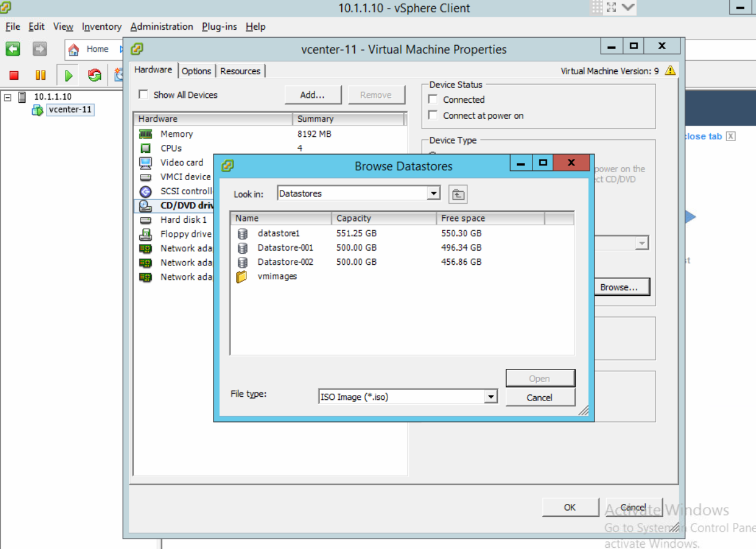Sort by the Capacity column header
The width and height of the screenshot is (756, 549).
[384, 218]
